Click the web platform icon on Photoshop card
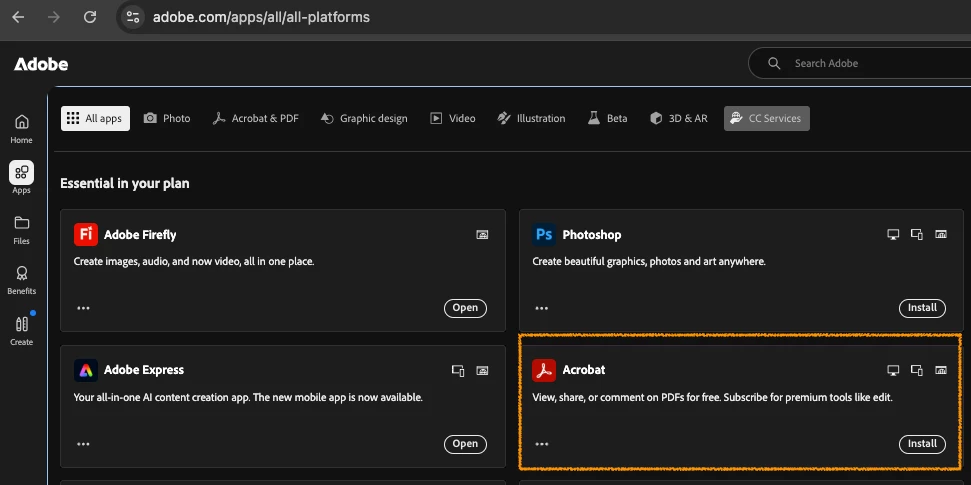Screen dimensions: 971x485 [941, 234]
